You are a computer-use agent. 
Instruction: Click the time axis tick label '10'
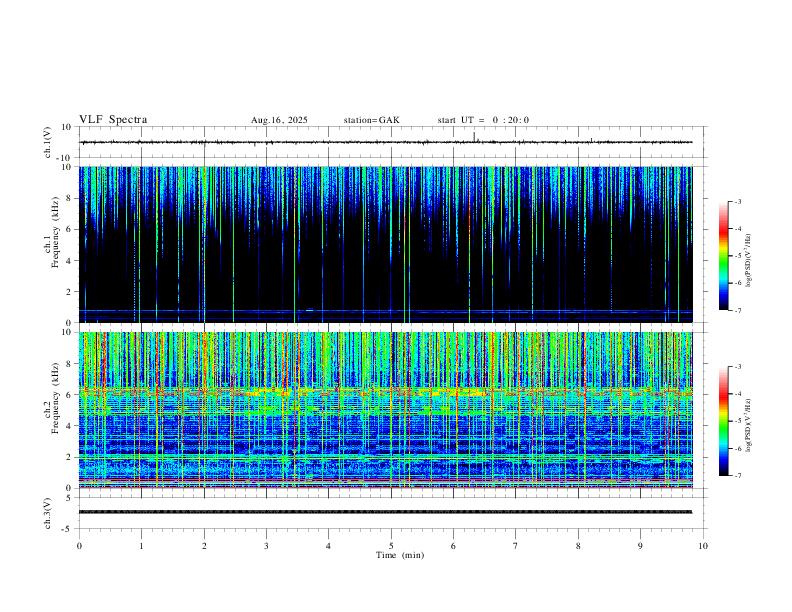click(x=703, y=546)
